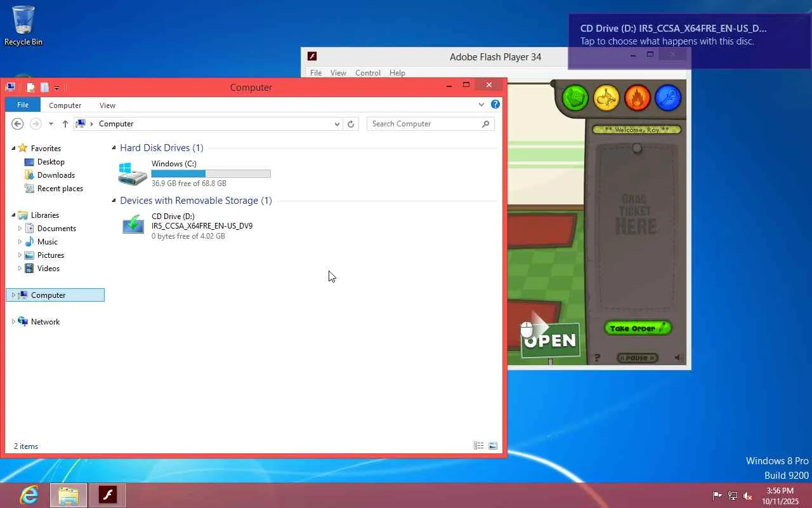Go up one level with the up arrow
The height and width of the screenshot is (508, 812).
(65, 124)
